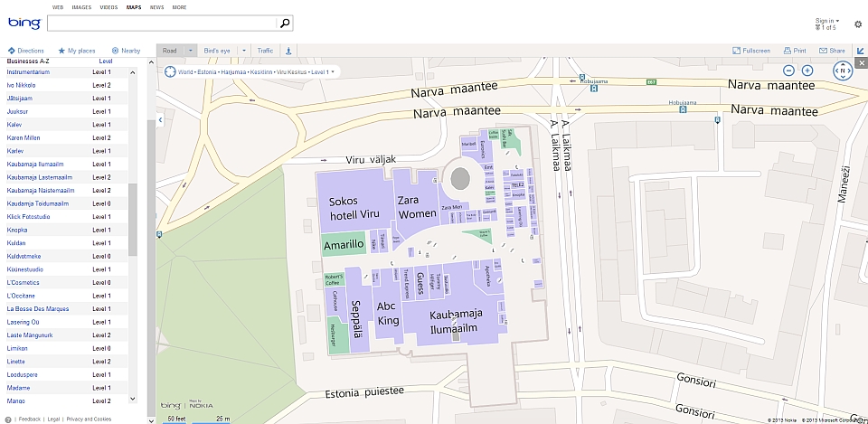The image size is (868, 424).
Task: Open Road style dropdown arrow
Action: pos(191,51)
